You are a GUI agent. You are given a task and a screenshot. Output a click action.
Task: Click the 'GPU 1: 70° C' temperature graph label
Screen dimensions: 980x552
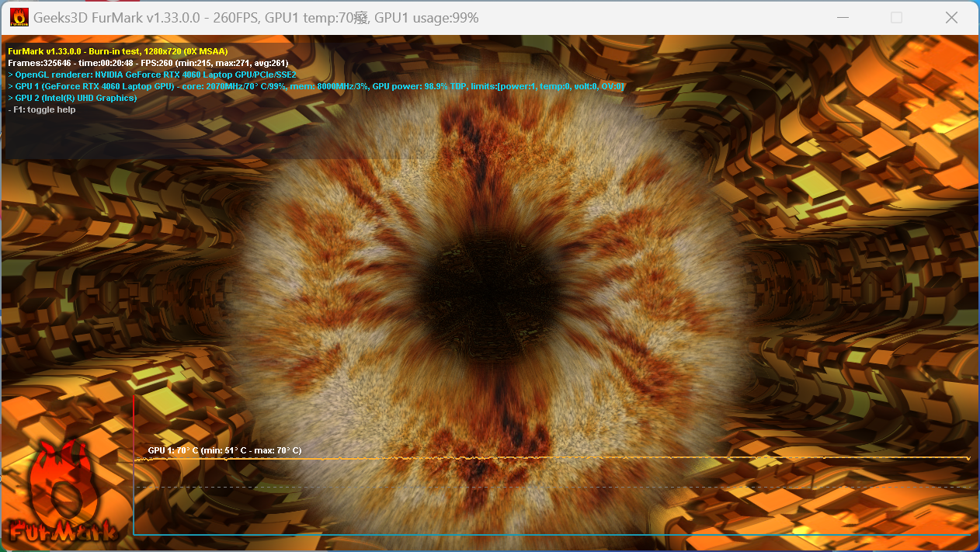click(x=224, y=450)
